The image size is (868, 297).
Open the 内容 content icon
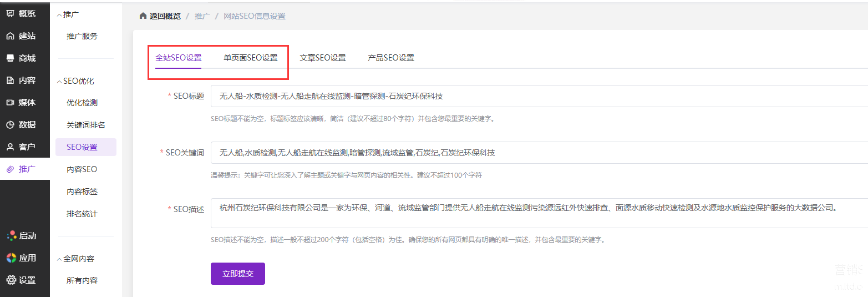(x=11, y=80)
